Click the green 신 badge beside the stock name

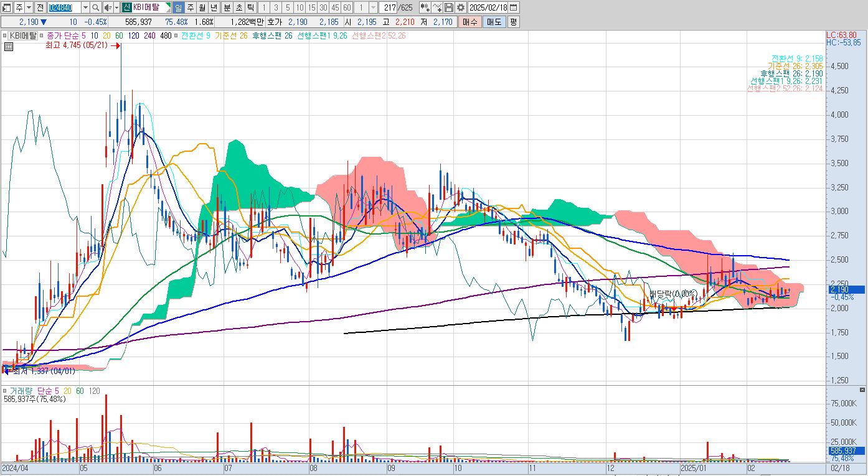click(126, 7)
